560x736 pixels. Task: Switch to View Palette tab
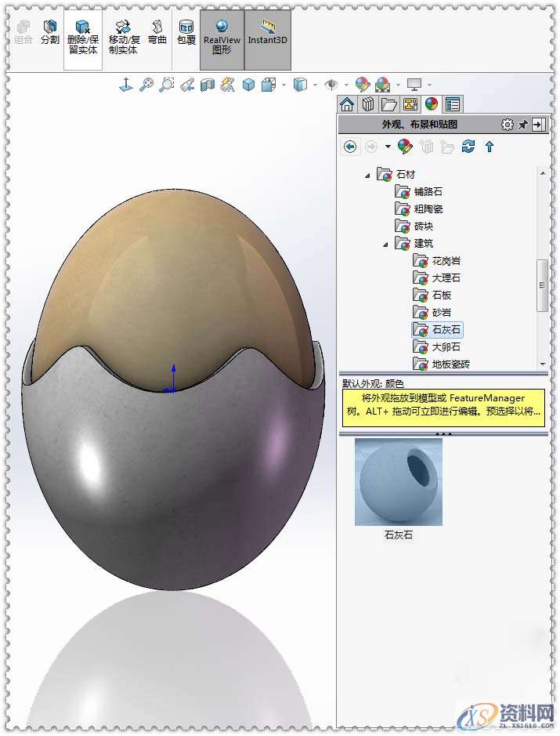point(410,104)
